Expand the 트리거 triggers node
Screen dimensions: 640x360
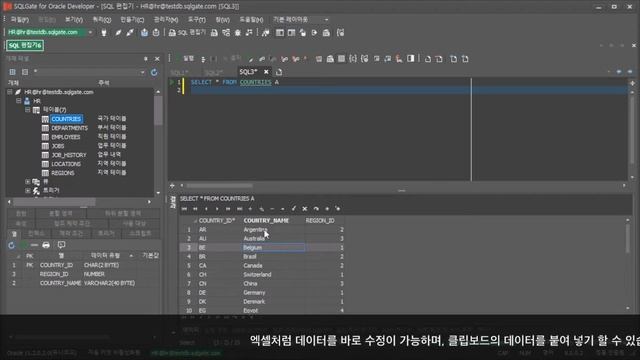tap(27, 191)
